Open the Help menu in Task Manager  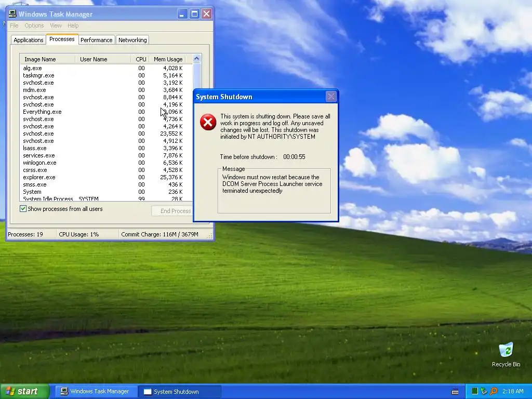point(73,25)
